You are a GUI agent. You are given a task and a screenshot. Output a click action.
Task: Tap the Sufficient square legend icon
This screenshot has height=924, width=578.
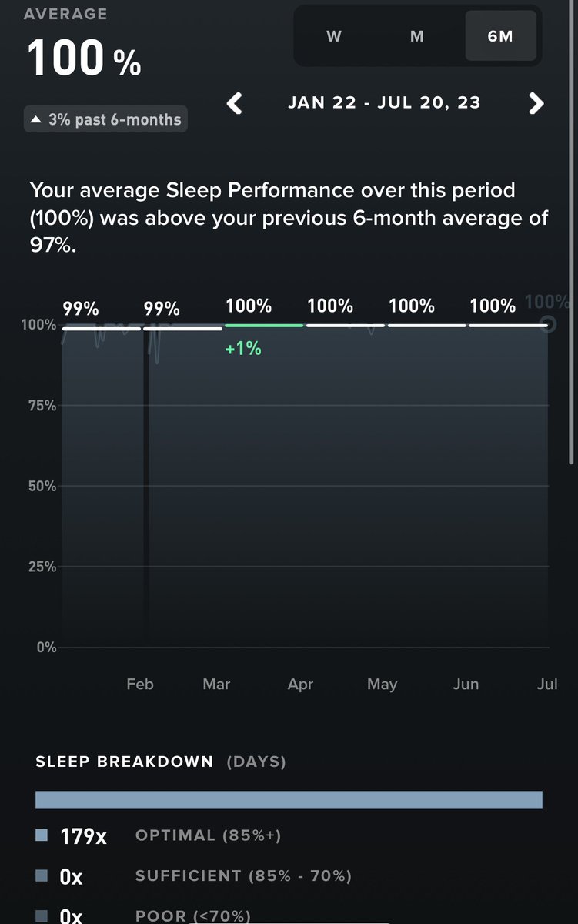42,875
